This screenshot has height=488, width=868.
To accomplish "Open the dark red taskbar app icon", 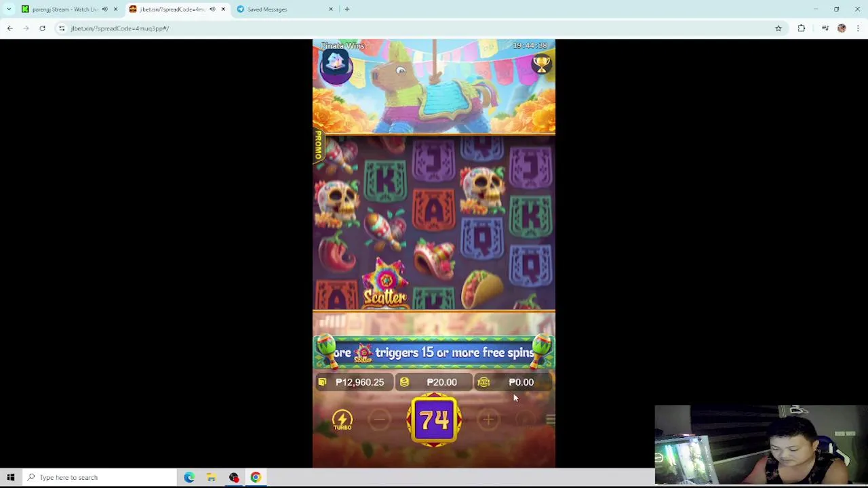I will [234, 477].
